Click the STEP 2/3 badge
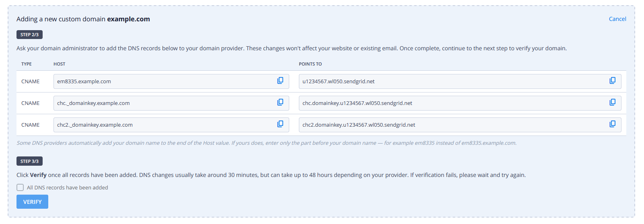The width and height of the screenshot is (644, 224). [x=29, y=35]
